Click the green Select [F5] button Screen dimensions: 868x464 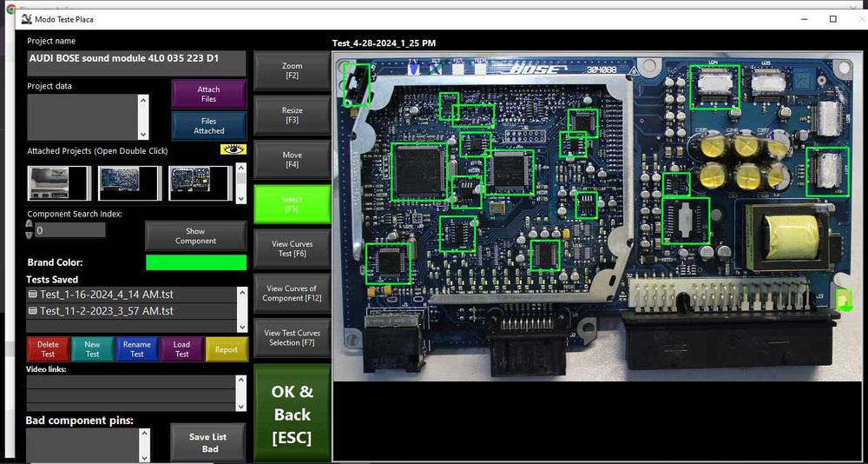coord(292,204)
